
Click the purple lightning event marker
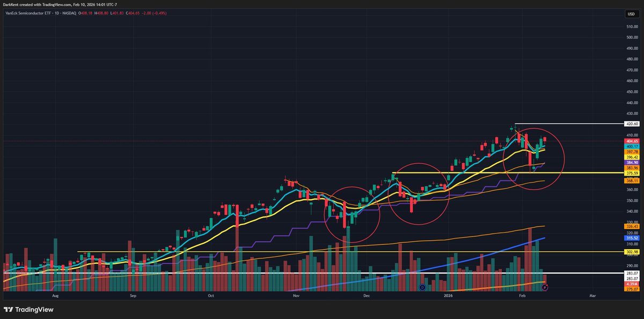click(x=545, y=288)
